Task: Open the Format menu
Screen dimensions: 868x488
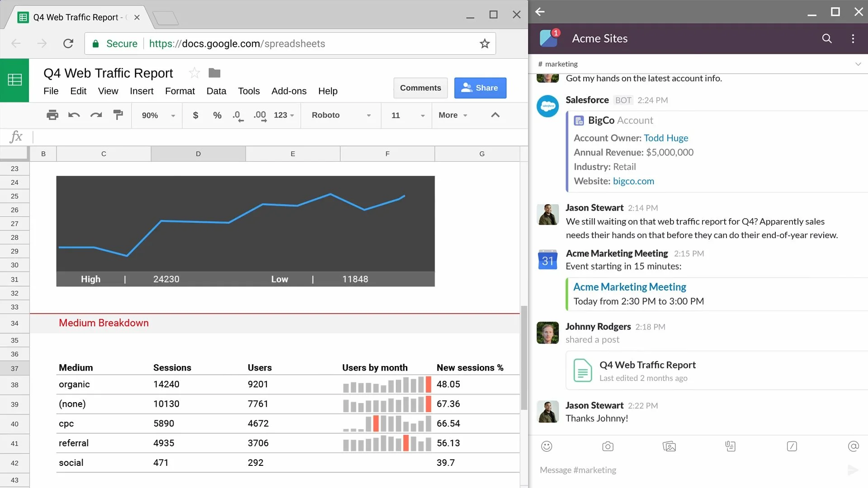Action: (179, 91)
